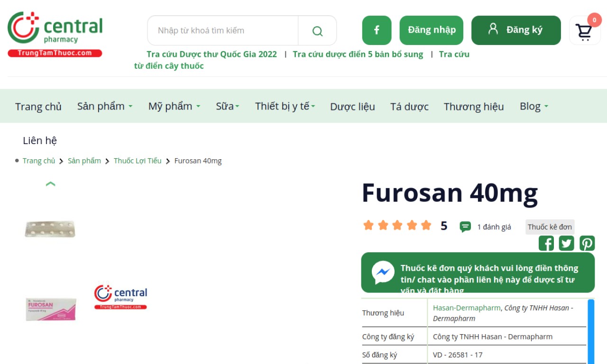Click the Messenger chat icon
The image size is (607, 364).
[x=383, y=273]
